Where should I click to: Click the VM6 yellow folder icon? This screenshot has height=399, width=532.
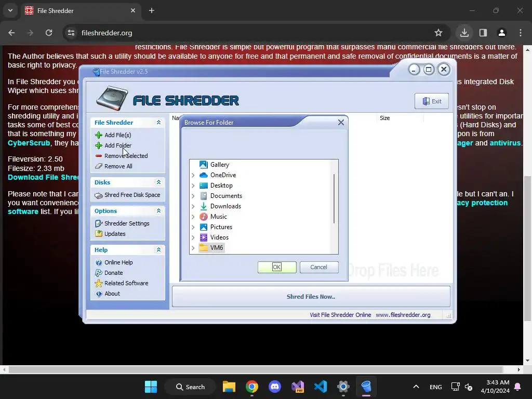[204, 248]
